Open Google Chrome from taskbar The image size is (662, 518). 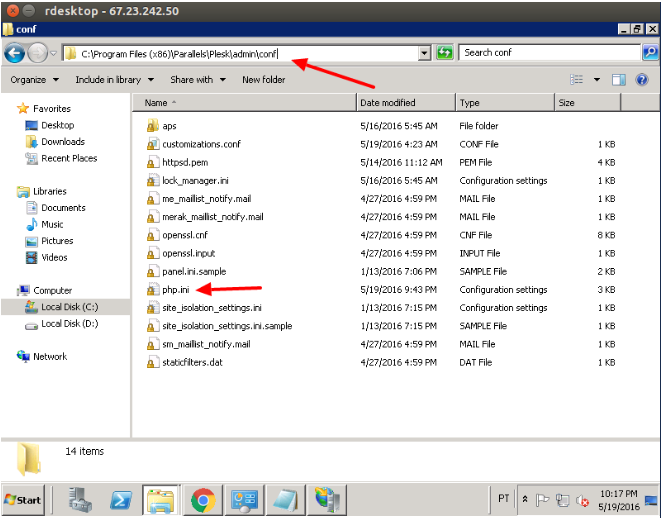coord(203,500)
